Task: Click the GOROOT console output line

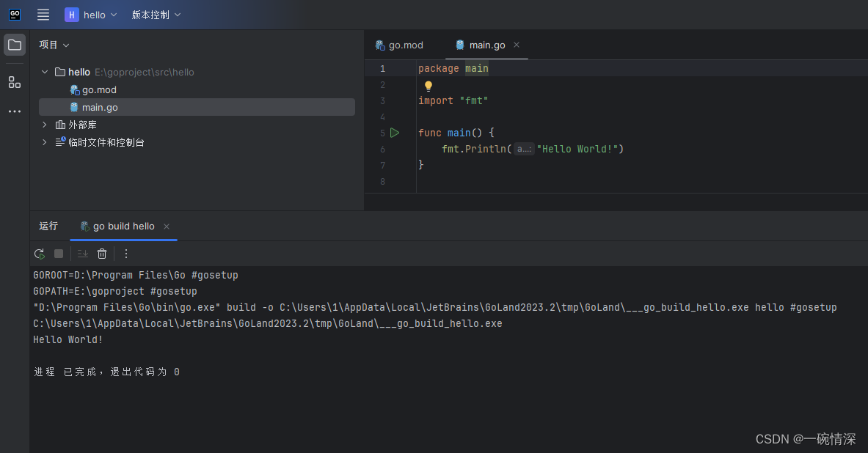Action: [136, 275]
